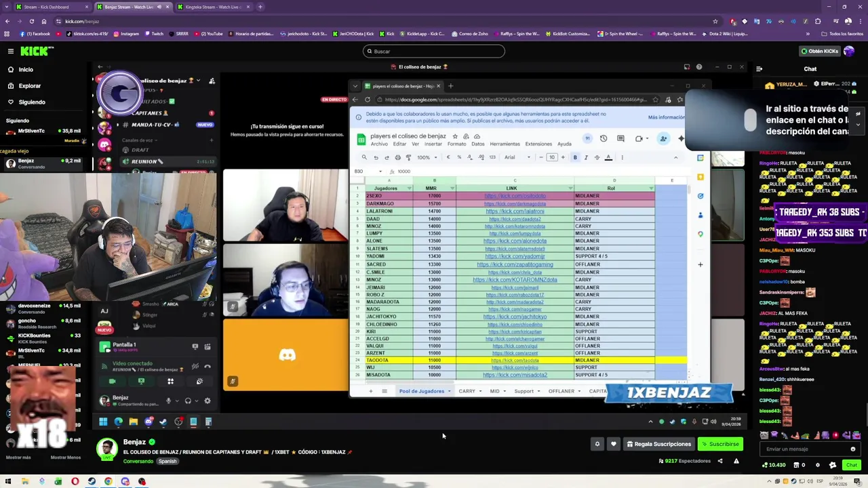Open the emote picker in chat input

[853, 449]
